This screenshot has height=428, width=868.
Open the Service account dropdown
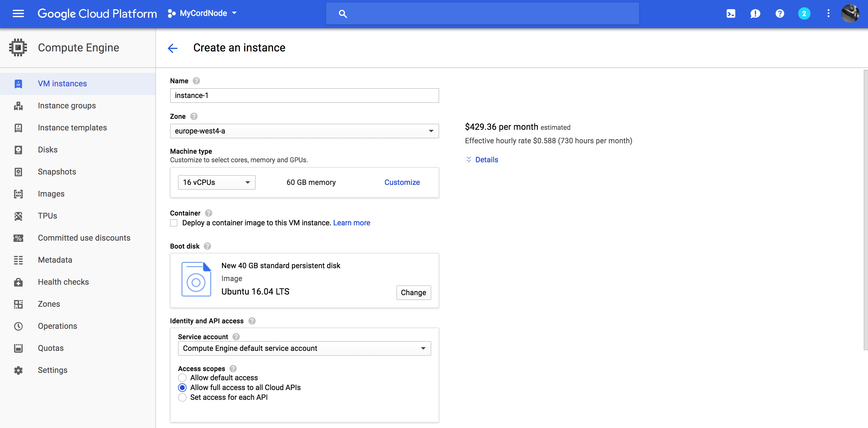(x=304, y=348)
